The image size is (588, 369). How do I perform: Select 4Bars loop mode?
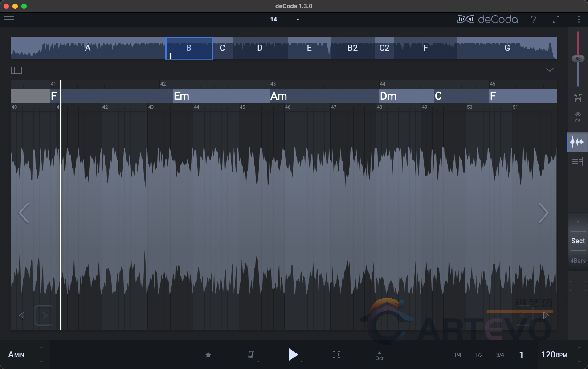(578, 261)
